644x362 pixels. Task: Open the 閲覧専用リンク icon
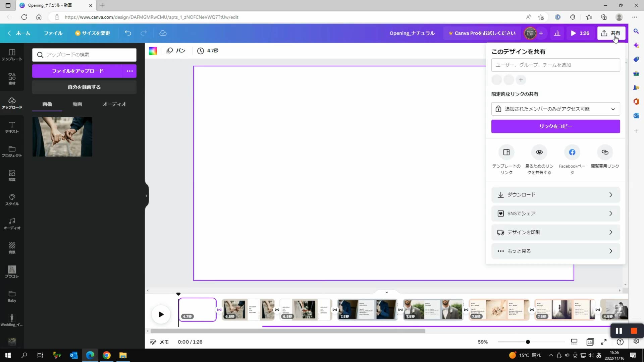tap(605, 153)
